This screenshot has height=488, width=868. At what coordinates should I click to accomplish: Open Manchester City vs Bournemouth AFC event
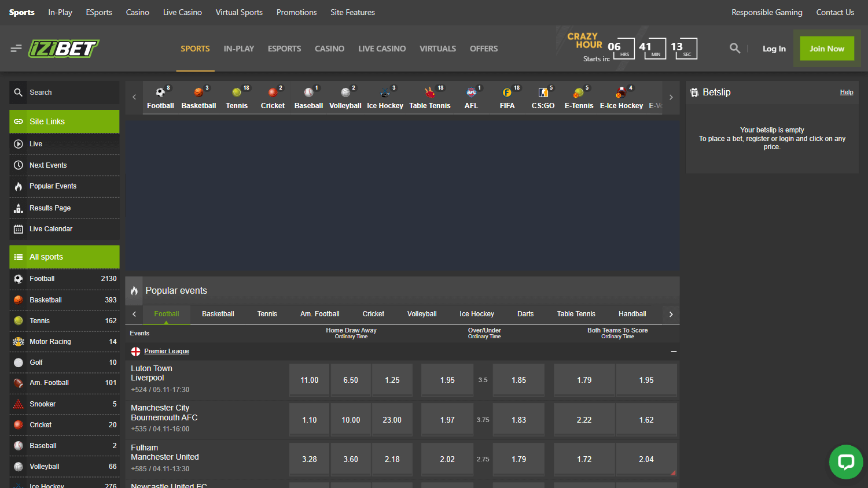[164, 413]
